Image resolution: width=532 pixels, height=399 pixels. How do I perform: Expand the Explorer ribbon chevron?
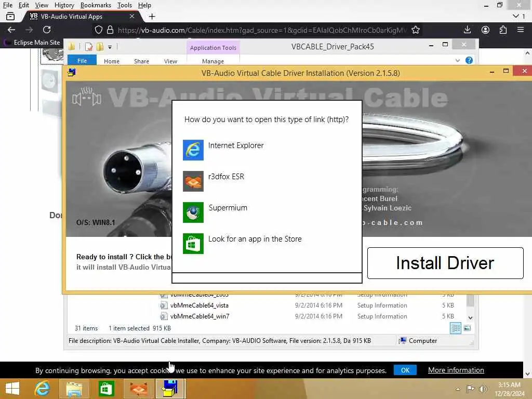458,60
